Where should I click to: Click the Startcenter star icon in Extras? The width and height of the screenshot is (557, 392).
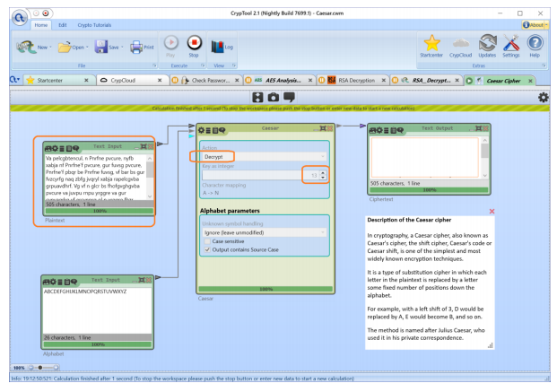[x=431, y=43]
